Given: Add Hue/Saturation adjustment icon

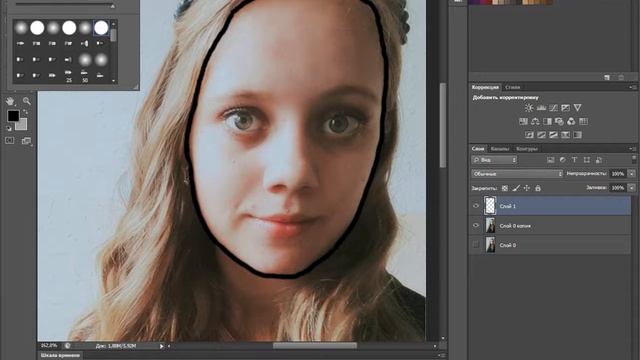Looking at the screenshot, I should click(x=523, y=121).
